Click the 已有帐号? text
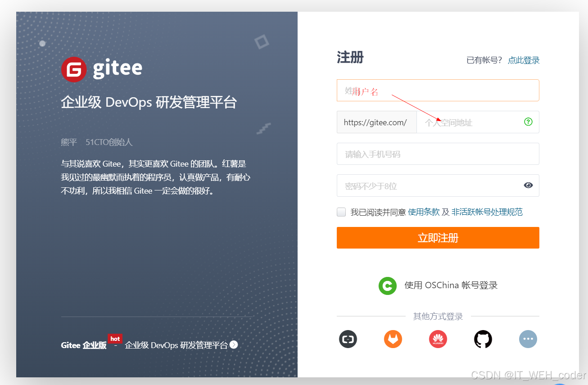 (484, 60)
